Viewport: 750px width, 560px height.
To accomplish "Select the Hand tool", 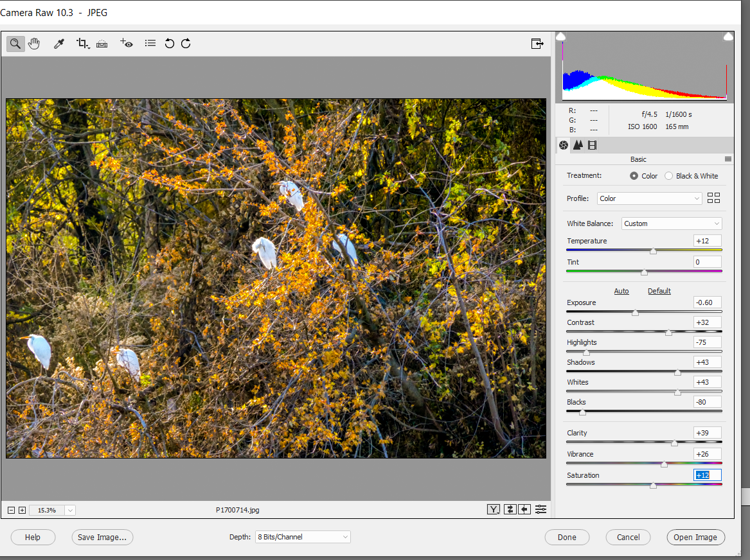I will [x=34, y=44].
